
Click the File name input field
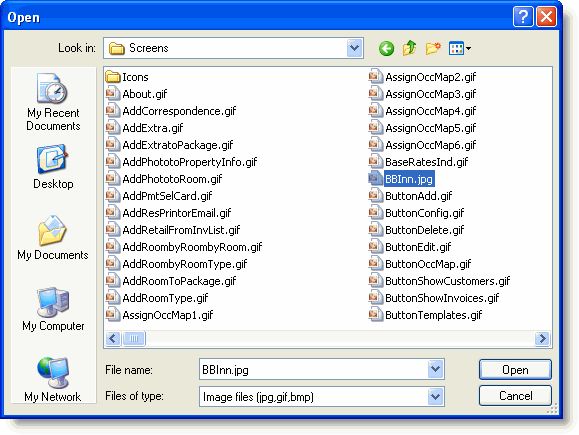pos(314,369)
